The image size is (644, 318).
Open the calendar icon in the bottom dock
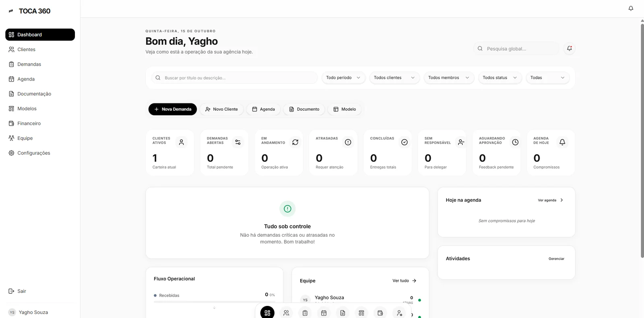pyautogui.click(x=324, y=313)
